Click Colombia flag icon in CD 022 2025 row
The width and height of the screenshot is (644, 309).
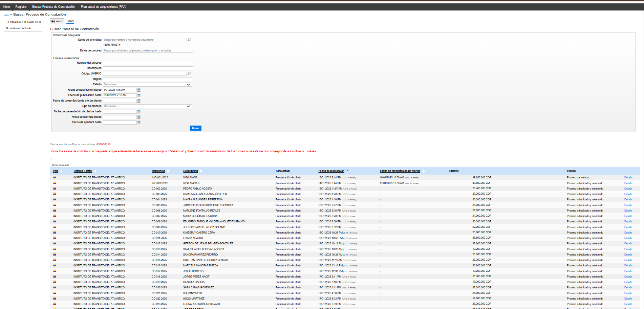(54, 299)
